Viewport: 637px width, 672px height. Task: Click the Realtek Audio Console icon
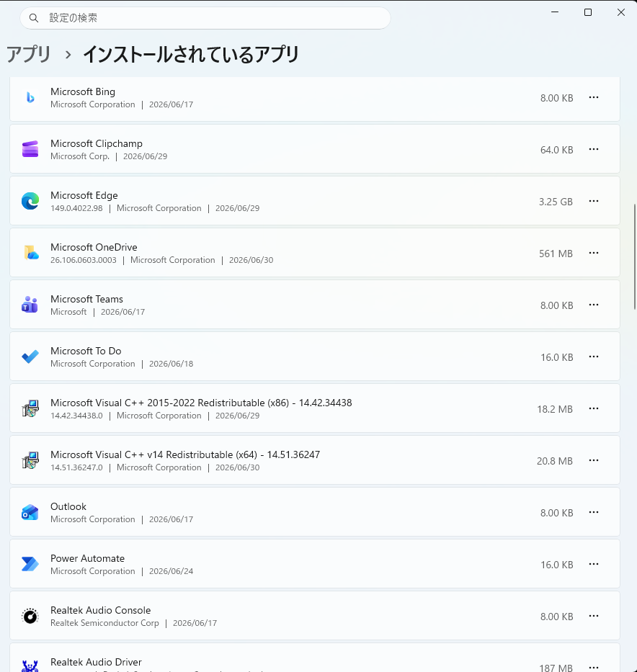30,617
